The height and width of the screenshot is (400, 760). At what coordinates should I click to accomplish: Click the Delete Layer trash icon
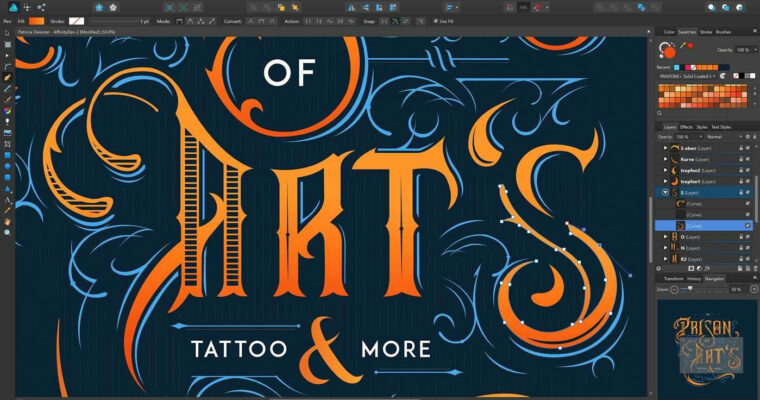click(x=755, y=268)
